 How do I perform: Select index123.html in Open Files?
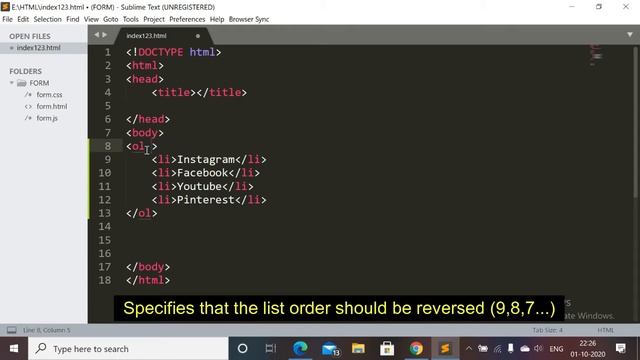click(x=38, y=48)
